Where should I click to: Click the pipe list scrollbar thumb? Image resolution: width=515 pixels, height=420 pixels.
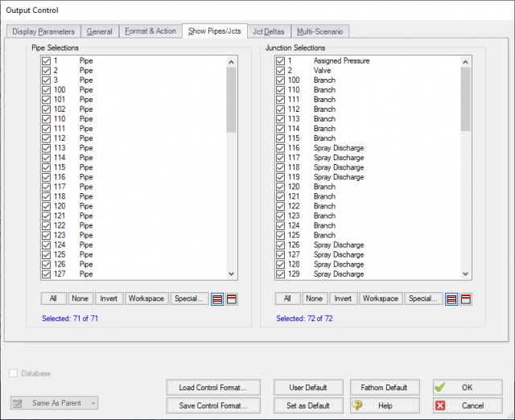(x=231, y=100)
